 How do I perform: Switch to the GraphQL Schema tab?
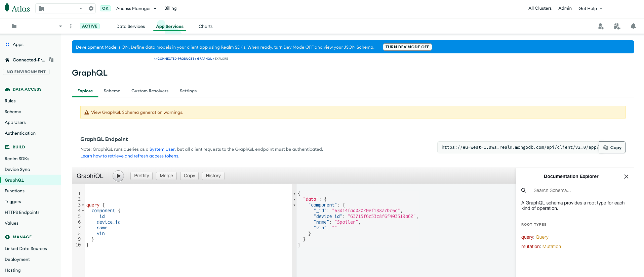[112, 91]
